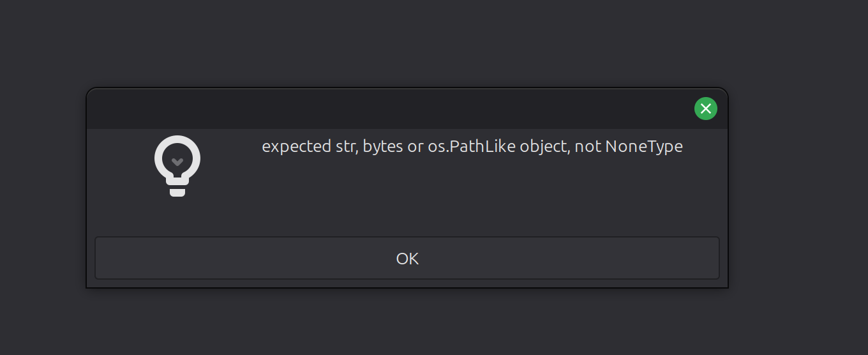This screenshot has height=355, width=868.
Task: Click the word "not" in the message
Action: tap(588, 147)
